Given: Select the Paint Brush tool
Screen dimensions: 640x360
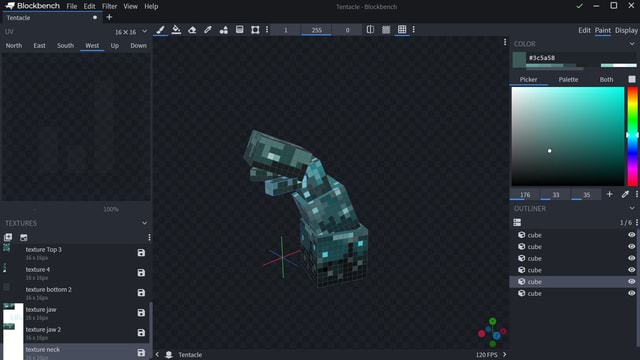Looking at the screenshot, I should click(x=160, y=30).
